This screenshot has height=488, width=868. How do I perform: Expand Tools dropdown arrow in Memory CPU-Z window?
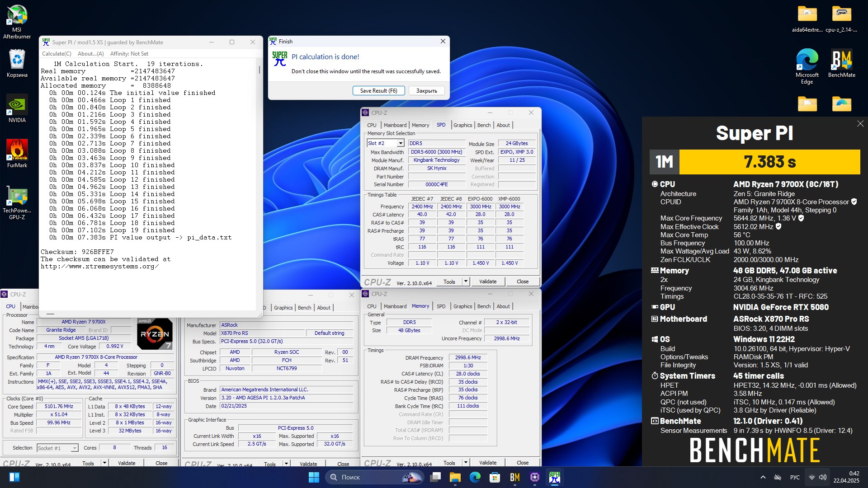coord(466,463)
